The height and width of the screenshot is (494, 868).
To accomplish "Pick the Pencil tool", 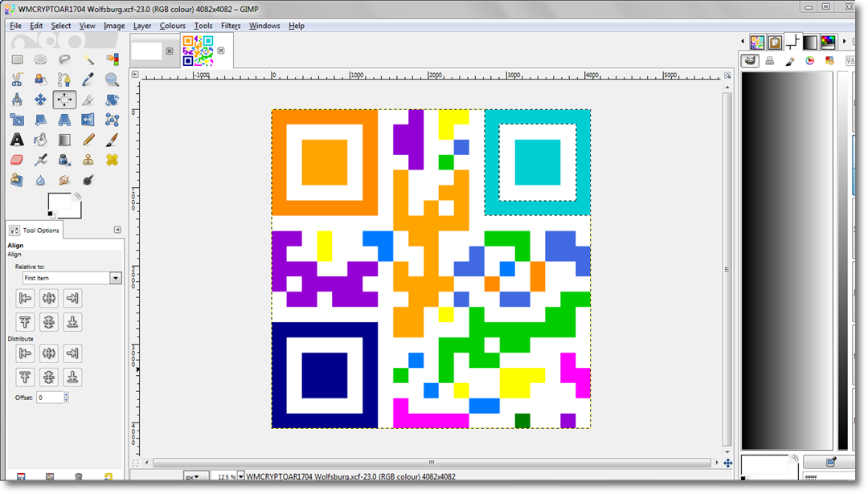I will (88, 140).
